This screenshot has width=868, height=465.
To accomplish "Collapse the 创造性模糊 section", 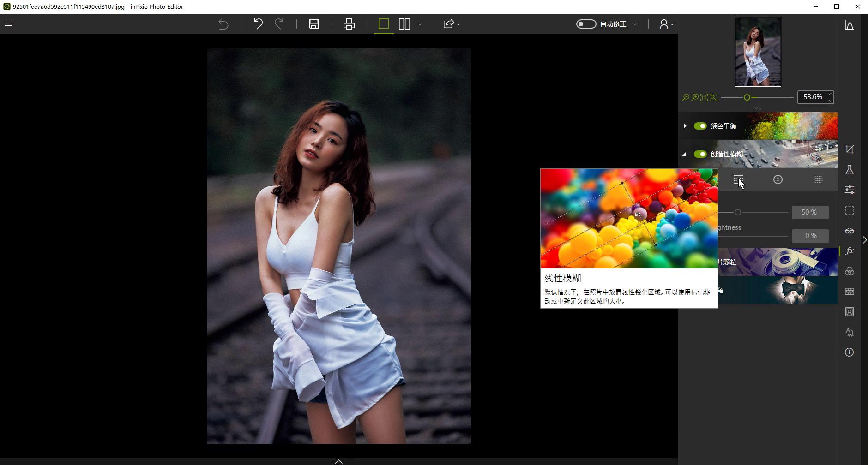I will pyautogui.click(x=685, y=154).
